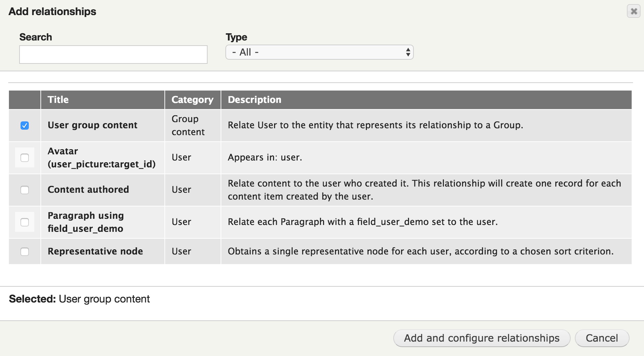Click the Description column header
Viewport: 644px width, 356px height.
point(255,100)
